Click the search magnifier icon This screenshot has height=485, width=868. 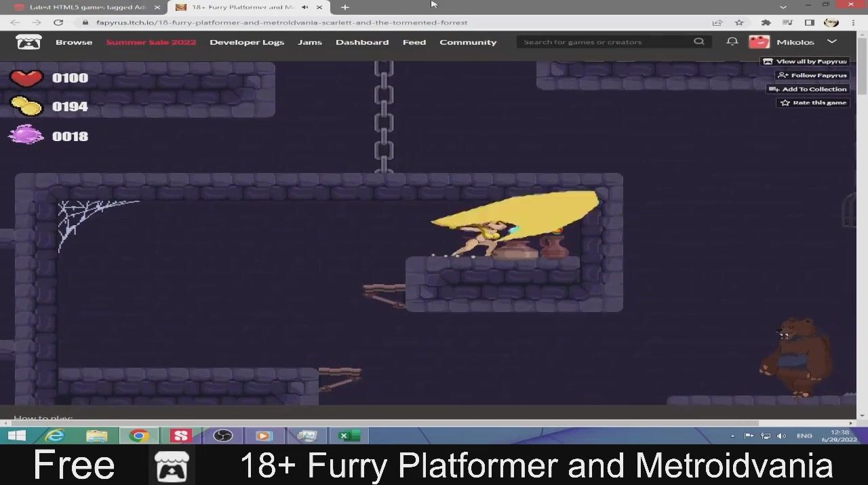point(698,42)
